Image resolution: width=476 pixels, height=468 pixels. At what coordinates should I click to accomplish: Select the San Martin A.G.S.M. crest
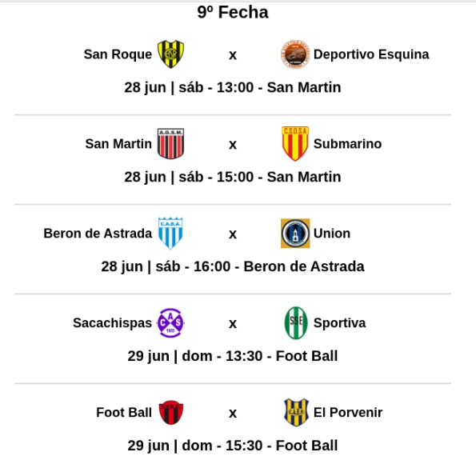tap(170, 143)
